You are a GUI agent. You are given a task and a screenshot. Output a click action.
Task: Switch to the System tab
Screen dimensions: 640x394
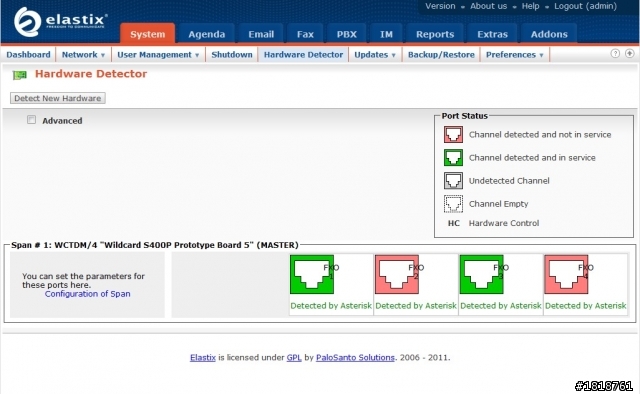click(148, 34)
